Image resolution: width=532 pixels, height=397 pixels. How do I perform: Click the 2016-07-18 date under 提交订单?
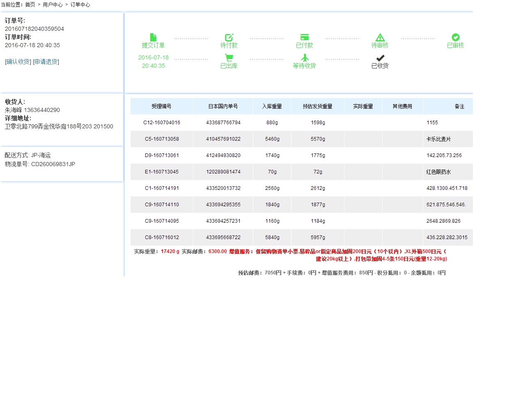[x=154, y=57]
